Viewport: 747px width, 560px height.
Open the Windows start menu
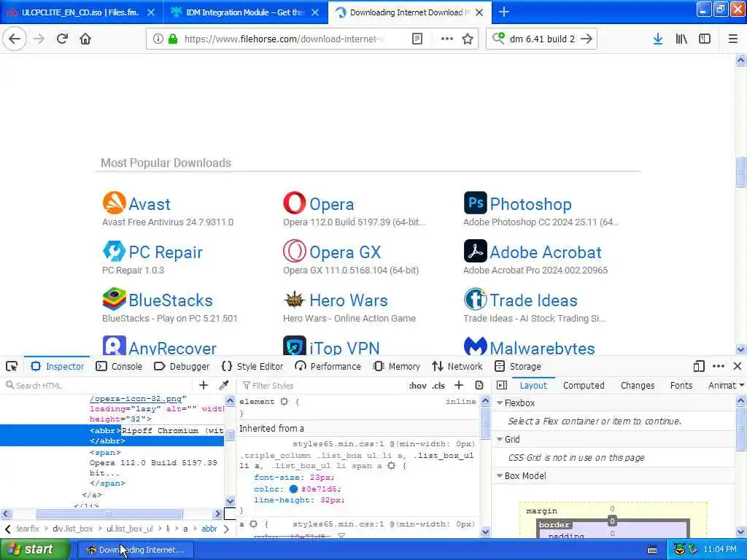point(35,550)
